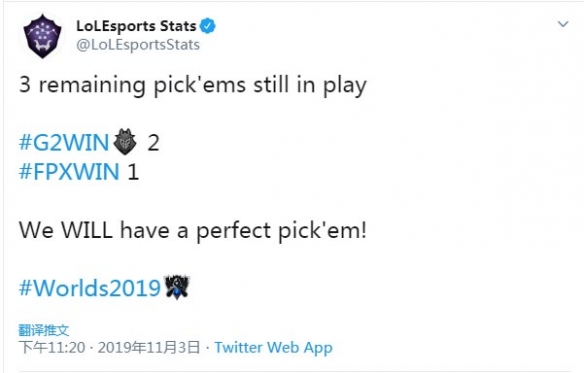
Task: Click the 翻译推文 translate tweet link
Action: click(44, 330)
